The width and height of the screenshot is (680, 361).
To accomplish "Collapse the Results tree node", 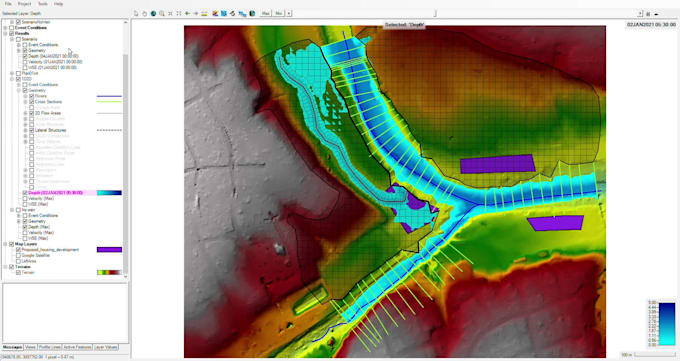I will click(6, 33).
